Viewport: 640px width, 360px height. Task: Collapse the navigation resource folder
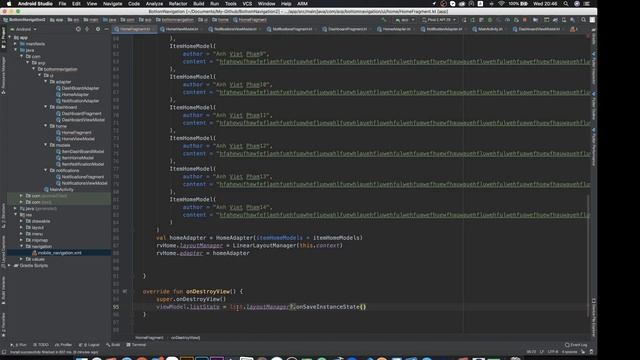[21, 246]
